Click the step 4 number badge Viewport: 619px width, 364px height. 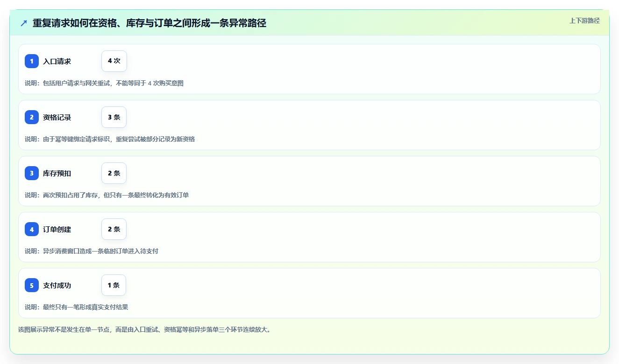(32, 229)
